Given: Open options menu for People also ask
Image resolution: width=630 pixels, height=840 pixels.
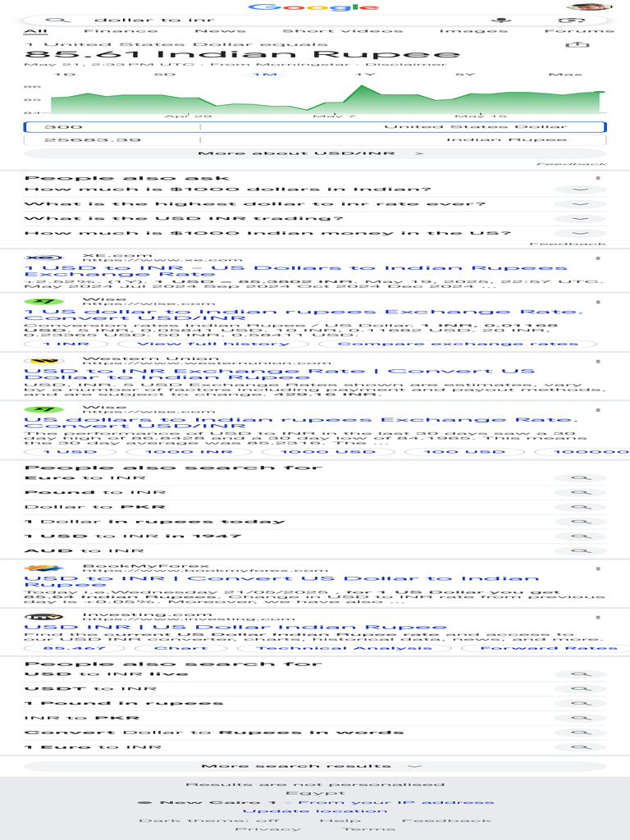Looking at the screenshot, I should 598,178.
